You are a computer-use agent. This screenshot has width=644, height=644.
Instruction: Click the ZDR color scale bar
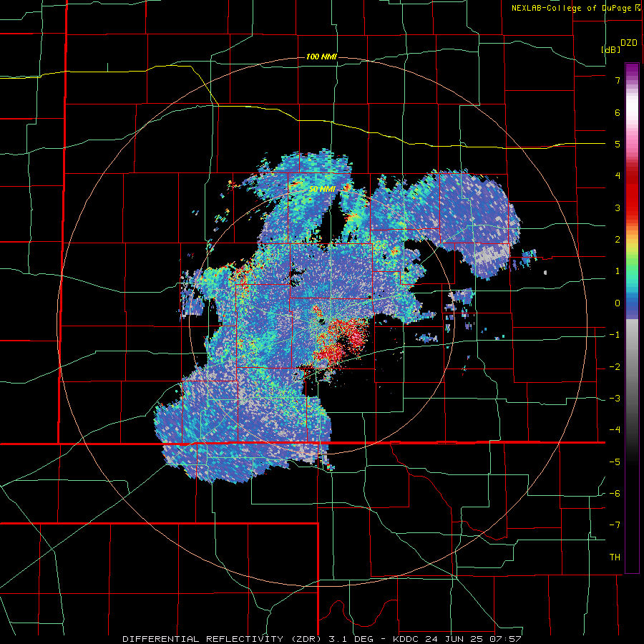coord(632,318)
